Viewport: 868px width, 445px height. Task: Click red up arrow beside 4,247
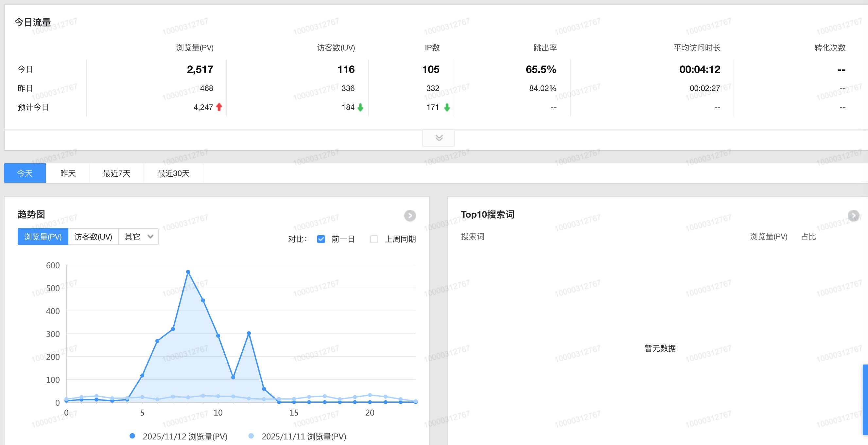click(x=219, y=107)
